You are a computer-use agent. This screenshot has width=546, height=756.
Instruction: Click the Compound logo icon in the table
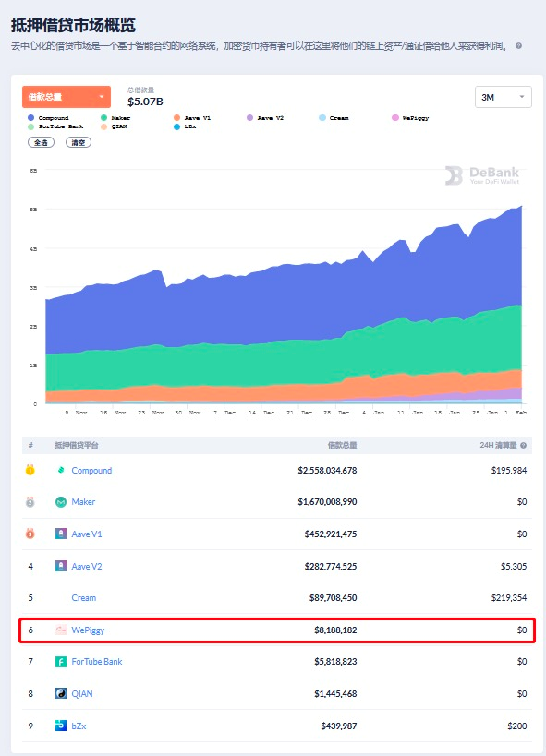61,470
